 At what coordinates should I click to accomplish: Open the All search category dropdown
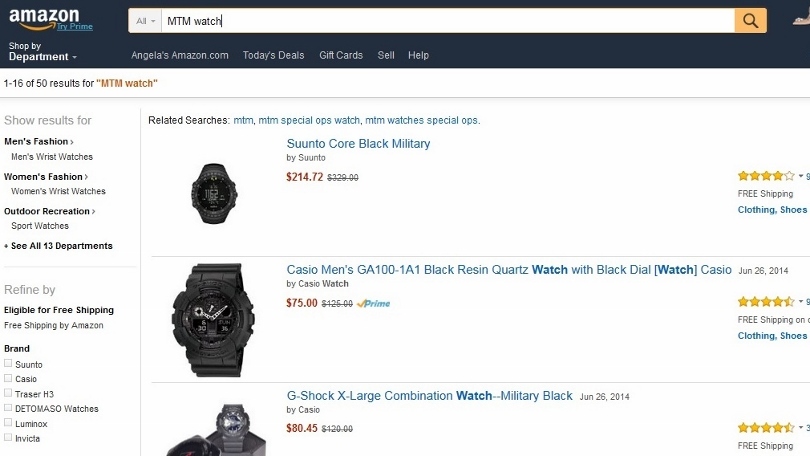(x=146, y=20)
